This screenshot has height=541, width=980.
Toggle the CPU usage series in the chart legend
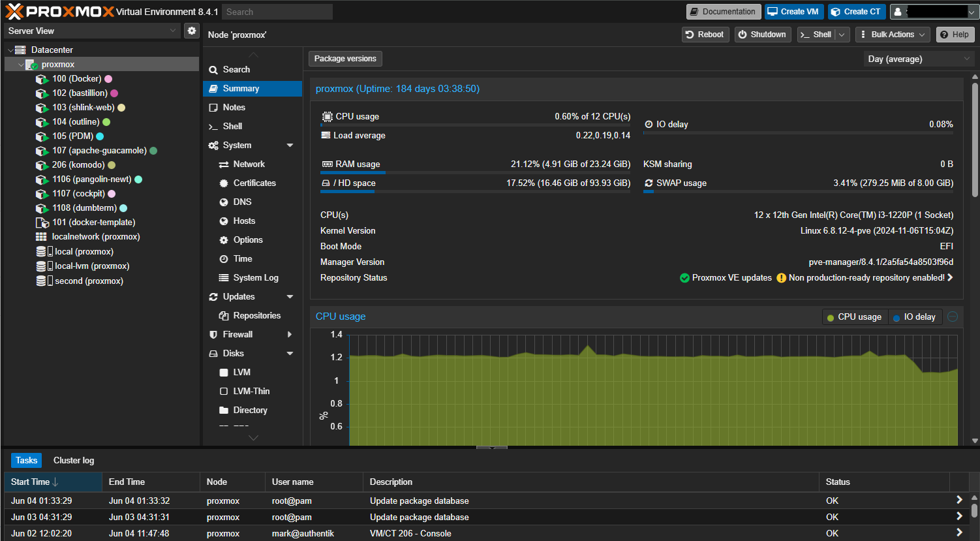click(855, 317)
